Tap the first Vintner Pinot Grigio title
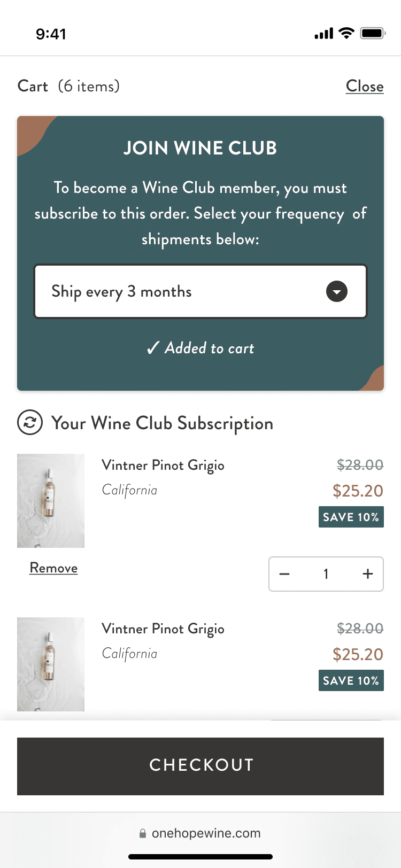 pyautogui.click(x=163, y=465)
